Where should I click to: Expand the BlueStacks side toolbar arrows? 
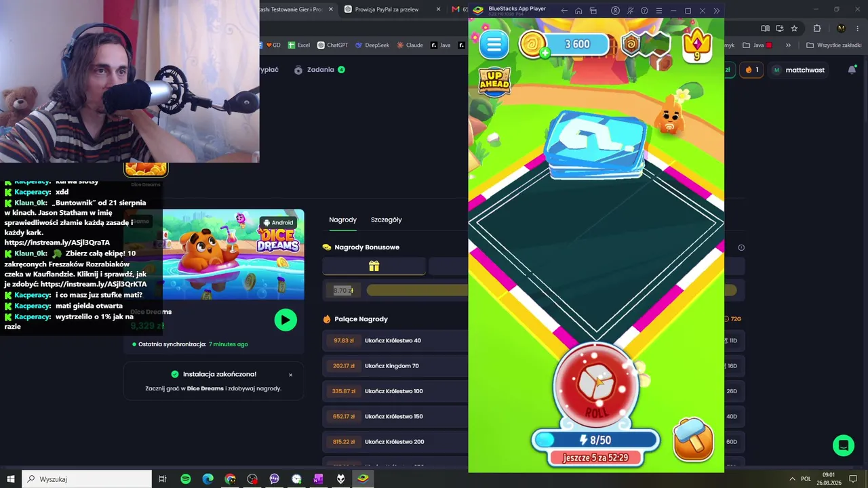(717, 11)
